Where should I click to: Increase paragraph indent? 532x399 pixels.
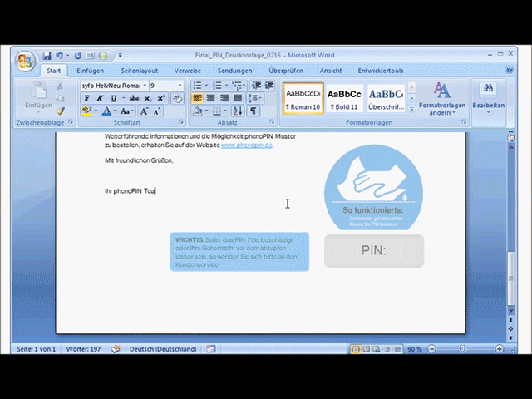pos(269,86)
